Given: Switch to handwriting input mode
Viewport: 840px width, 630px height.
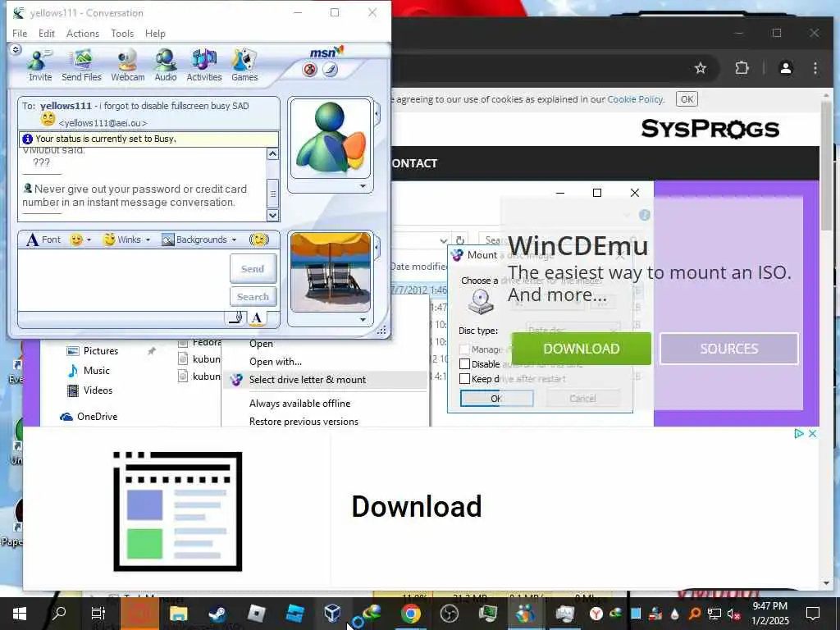Looking at the screenshot, I should click(236, 318).
